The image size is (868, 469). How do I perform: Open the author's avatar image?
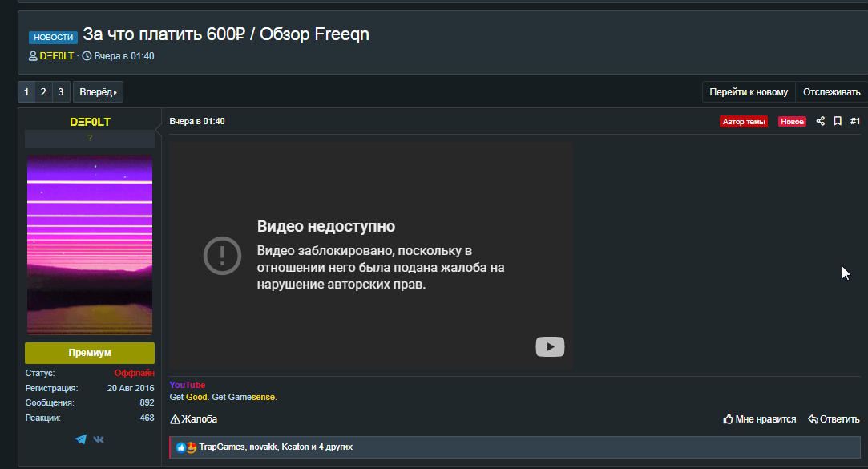tap(90, 245)
